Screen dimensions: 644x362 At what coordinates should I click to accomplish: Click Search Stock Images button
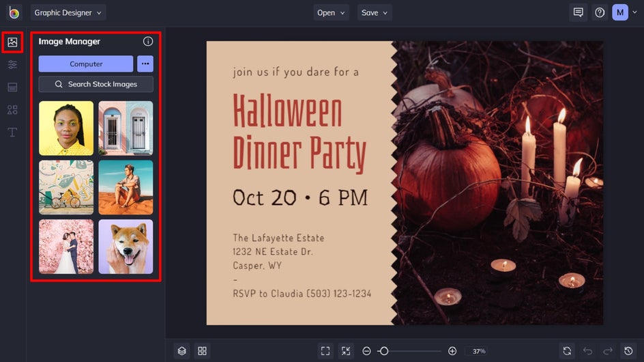[96, 84]
